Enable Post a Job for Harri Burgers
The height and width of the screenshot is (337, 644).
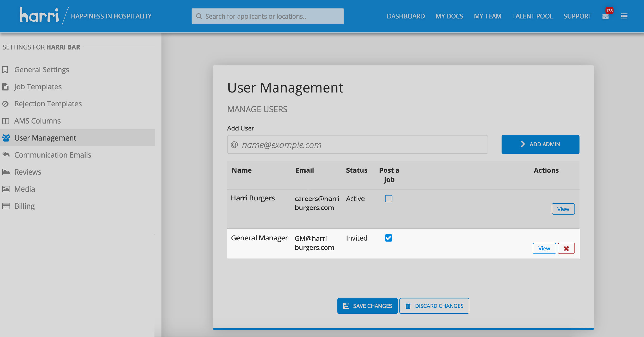coord(388,199)
